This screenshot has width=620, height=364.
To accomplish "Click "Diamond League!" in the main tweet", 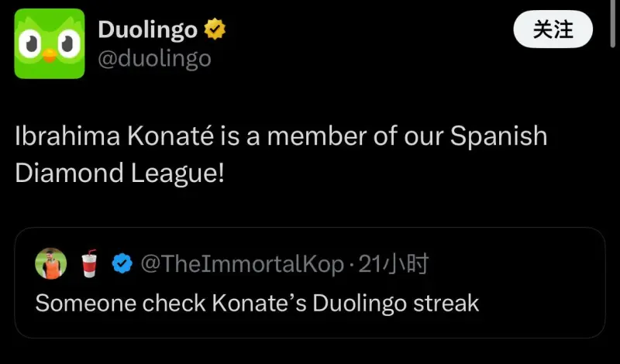I will (x=119, y=172).
